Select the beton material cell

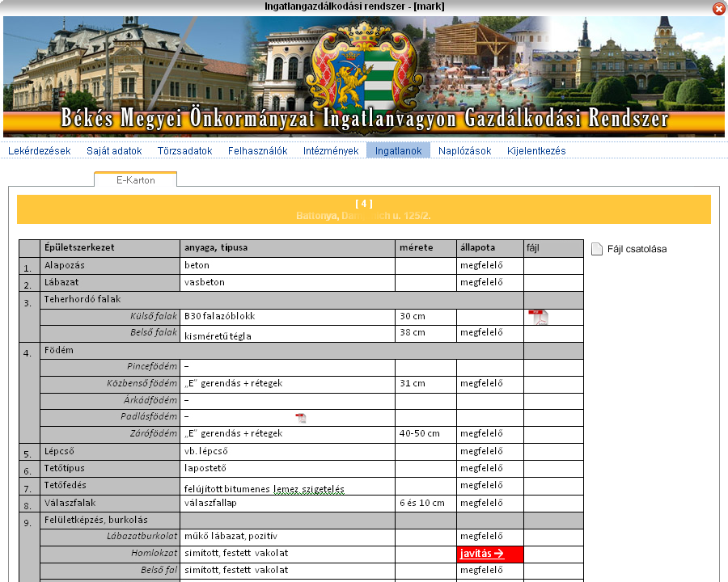point(287,266)
